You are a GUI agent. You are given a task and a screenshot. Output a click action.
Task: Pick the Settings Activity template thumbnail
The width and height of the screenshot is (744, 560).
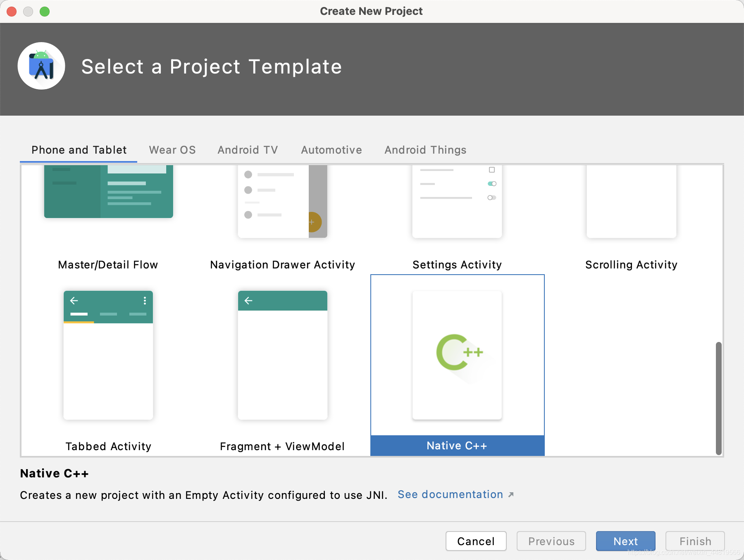pos(457,202)
